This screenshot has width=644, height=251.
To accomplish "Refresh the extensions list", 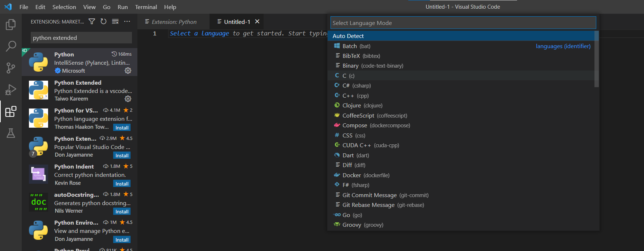I will tap(103, 22).
